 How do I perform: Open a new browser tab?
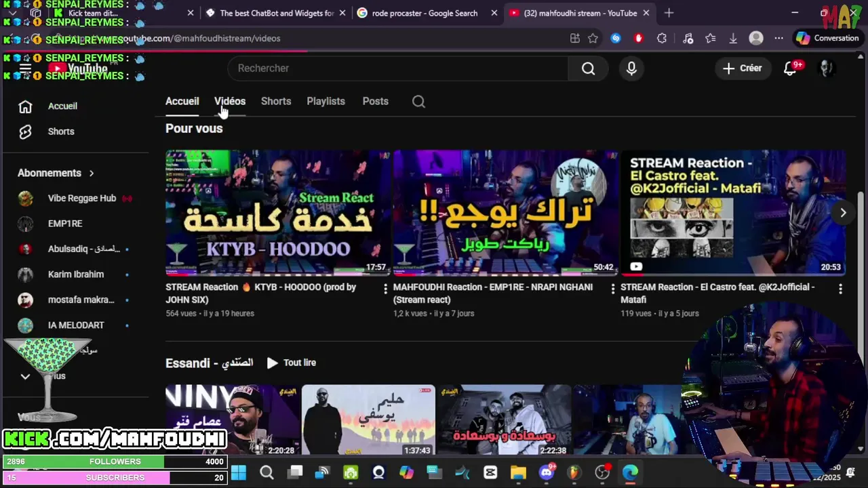[x=669, y=13]
